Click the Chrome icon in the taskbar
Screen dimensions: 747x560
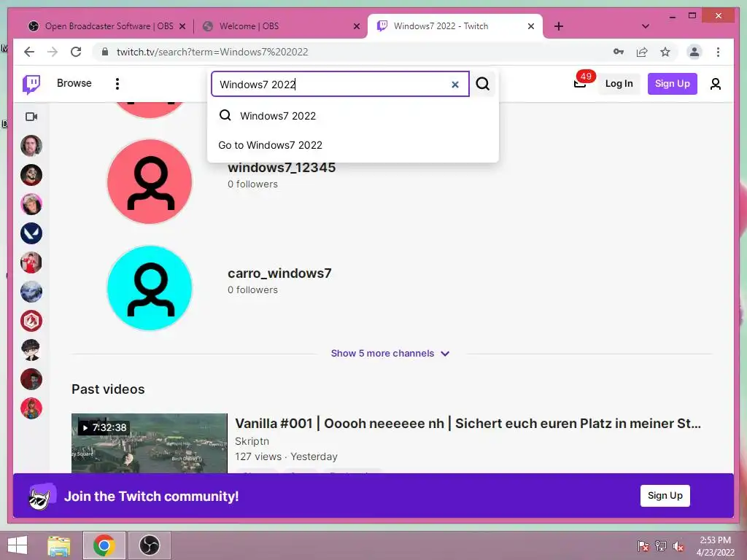pos(104,545)
